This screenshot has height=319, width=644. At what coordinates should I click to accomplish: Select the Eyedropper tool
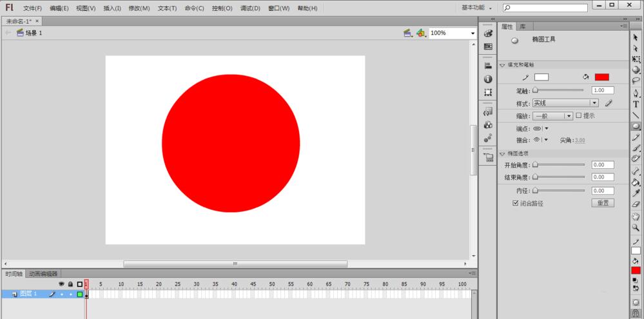point(636,193)
